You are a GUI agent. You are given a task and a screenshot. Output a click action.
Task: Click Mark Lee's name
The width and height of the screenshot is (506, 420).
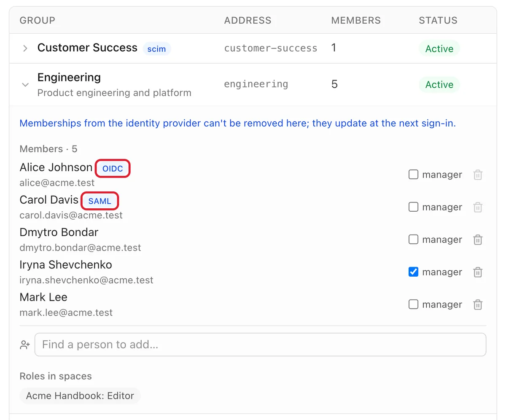point(43,297)
